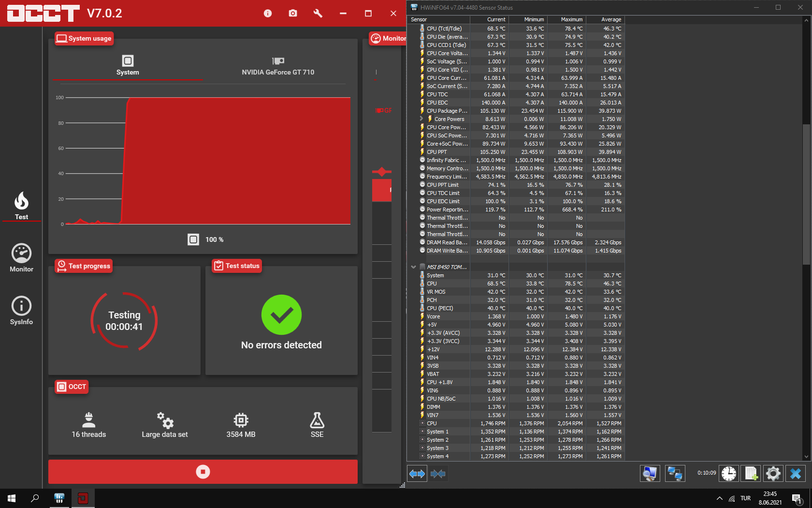Open HWiNFO sensor settings gear

[x=773, y=474]
